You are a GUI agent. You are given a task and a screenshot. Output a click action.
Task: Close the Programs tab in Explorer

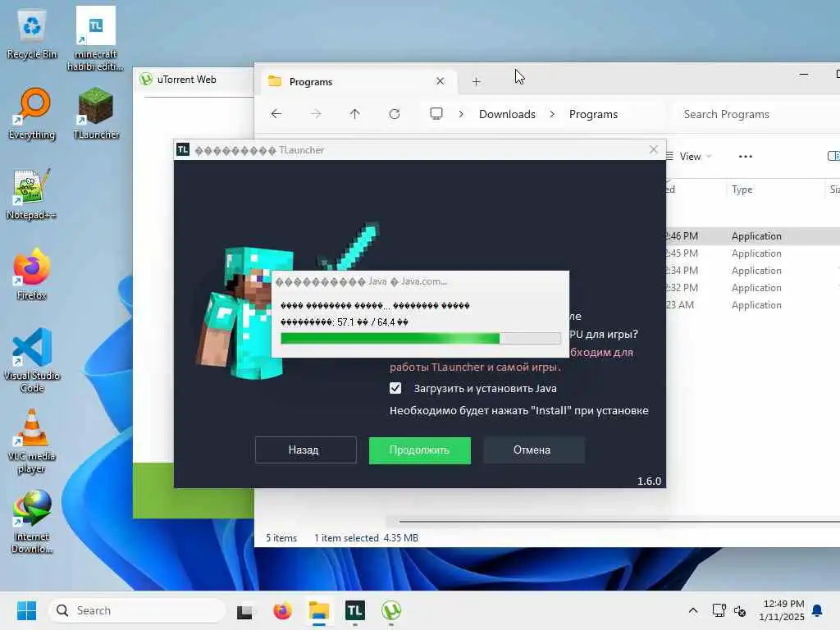click(x=440, y=81)
